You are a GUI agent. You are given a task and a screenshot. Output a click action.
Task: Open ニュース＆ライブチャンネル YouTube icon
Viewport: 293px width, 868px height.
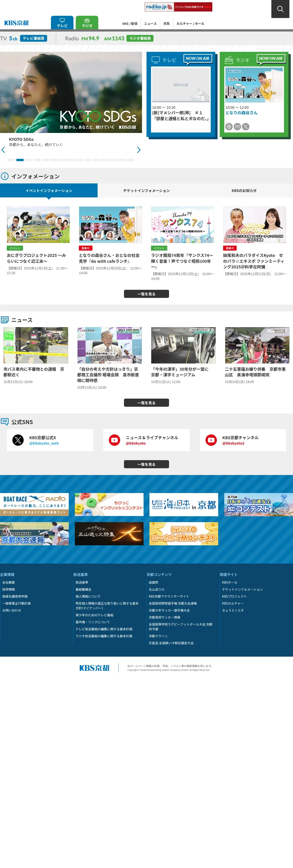[115, 440]
